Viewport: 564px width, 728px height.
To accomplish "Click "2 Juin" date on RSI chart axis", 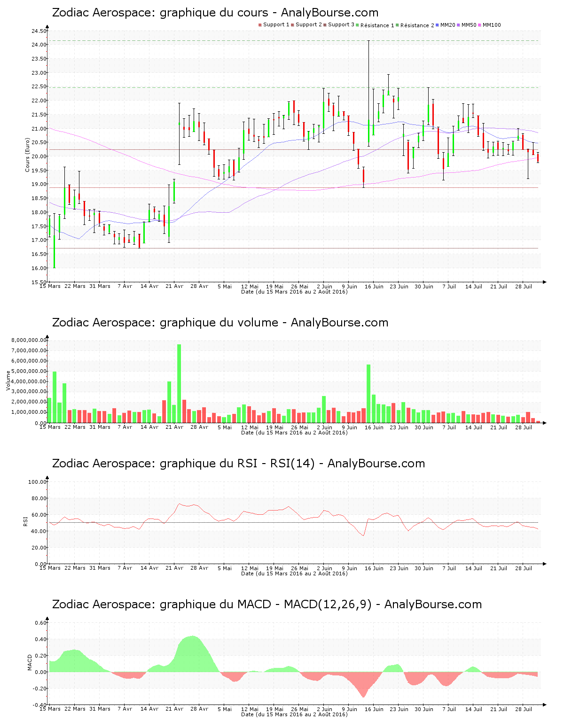I will 324,568.
